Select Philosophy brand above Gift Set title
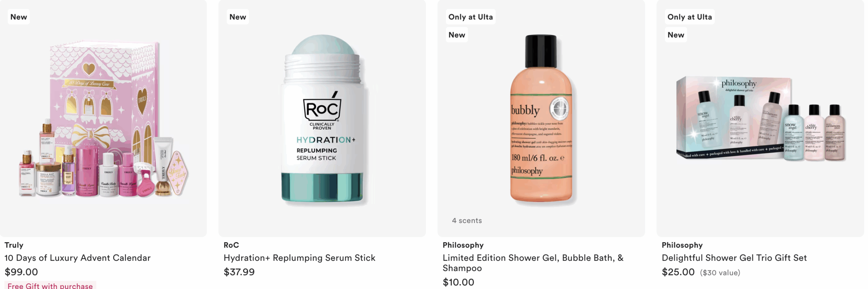Viewport: 868px width, 289px height. point(682,245)
